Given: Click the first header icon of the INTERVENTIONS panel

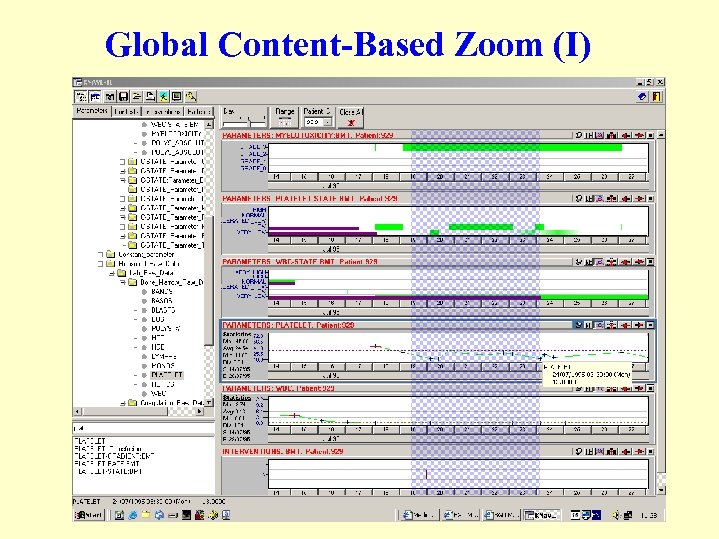Looking at the screenshot, I should (x=579, y=452).
